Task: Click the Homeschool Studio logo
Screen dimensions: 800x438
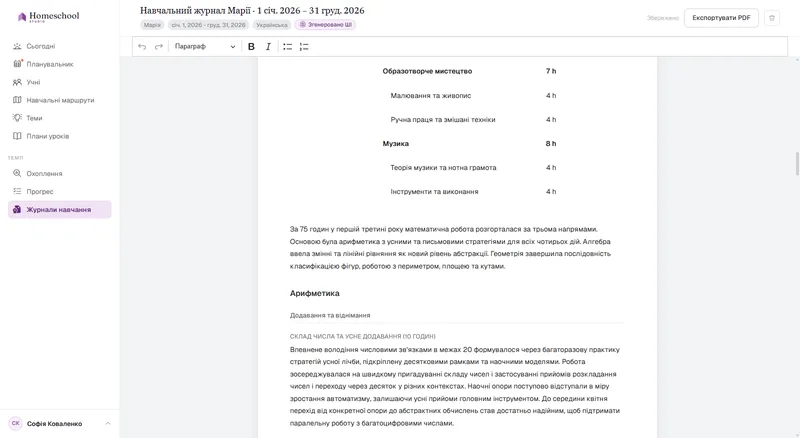Action: (x=49, y=16)
